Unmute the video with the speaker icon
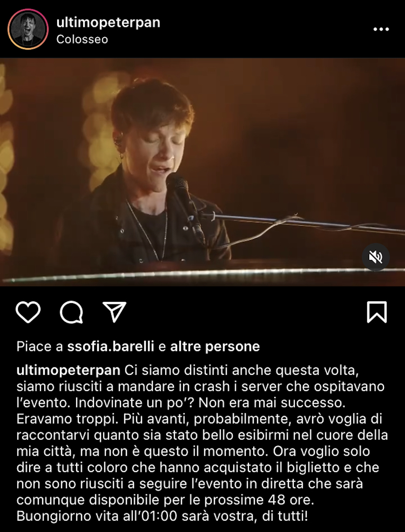The width and height of the screenshot is (405, 532). click(376, 257)
